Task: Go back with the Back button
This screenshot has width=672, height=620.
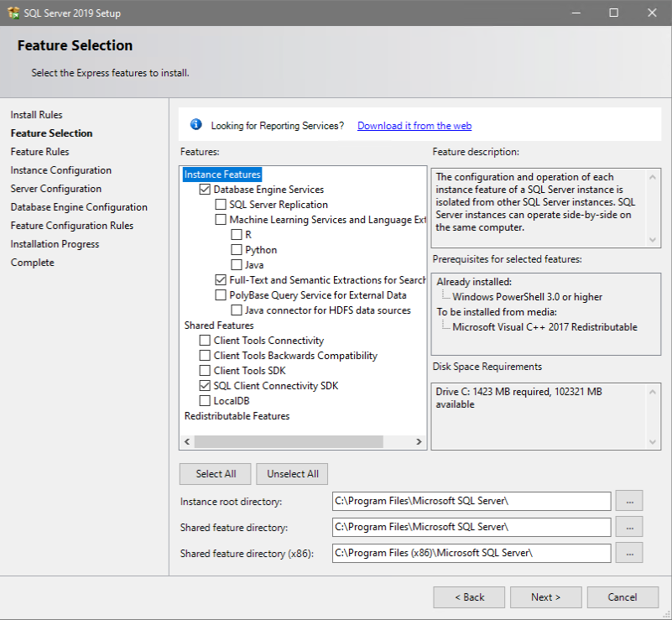Action: pyautogui.click(x=469, y=597)
